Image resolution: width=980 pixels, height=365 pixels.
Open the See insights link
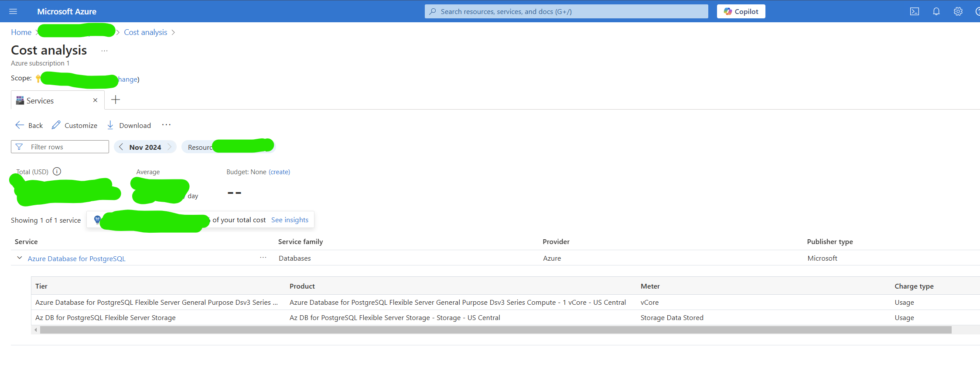pos(290,220)
